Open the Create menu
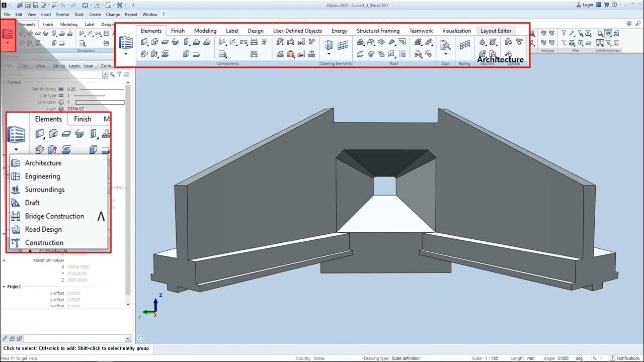This screenshot has height=362, width=644. pos(95,15)
